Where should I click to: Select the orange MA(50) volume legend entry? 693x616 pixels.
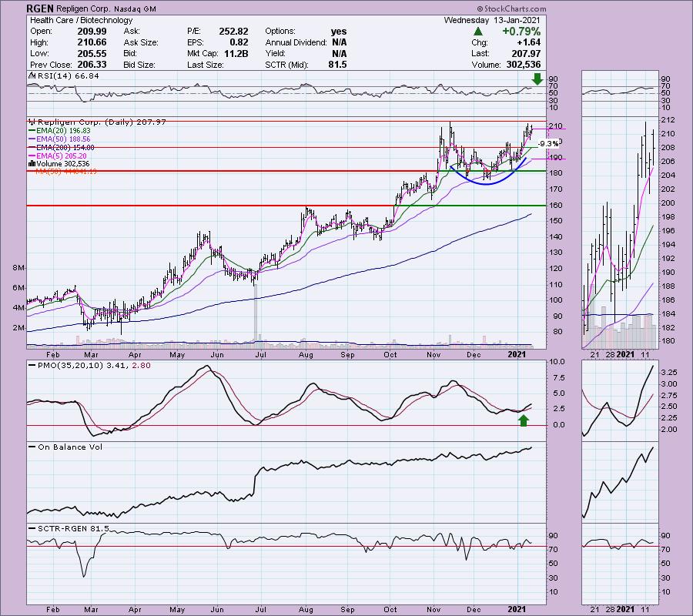pos(66,172)
